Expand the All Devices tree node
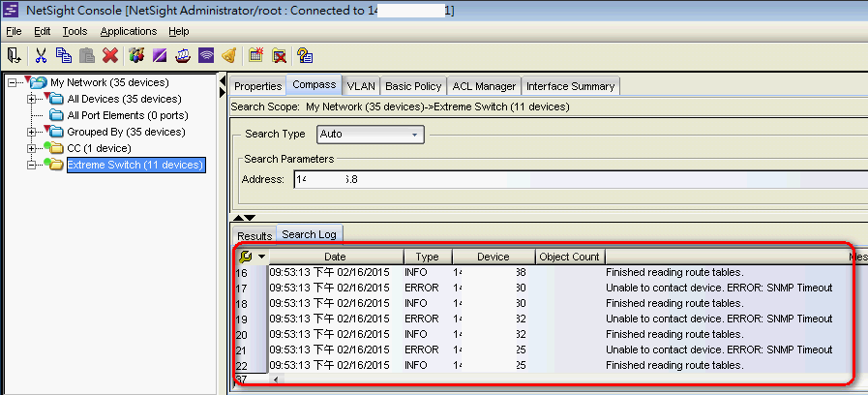Screen dimensions: 868x395 point(32,99)
